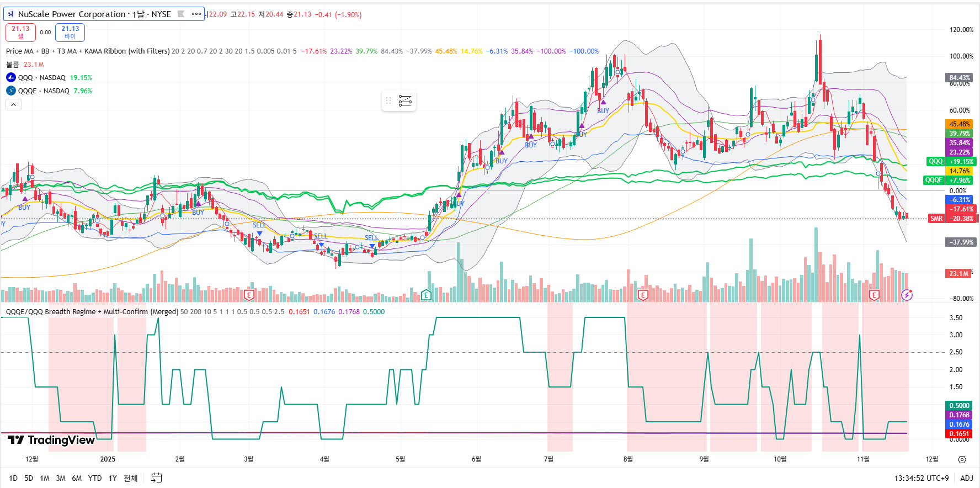Screen dimensions: 980x488
Task: Select the 5D time range
Action: pos(29,478)
